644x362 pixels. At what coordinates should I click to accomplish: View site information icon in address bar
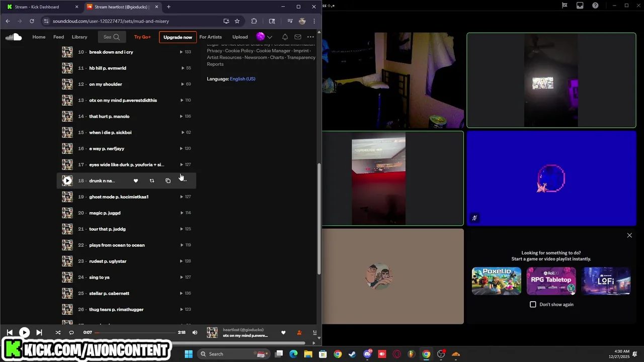46,21
